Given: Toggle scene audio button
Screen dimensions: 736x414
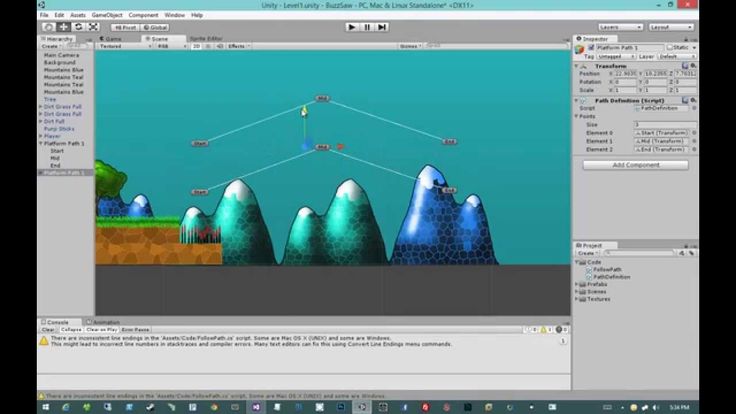Looking at the screenshot, I should pos(219,46).
